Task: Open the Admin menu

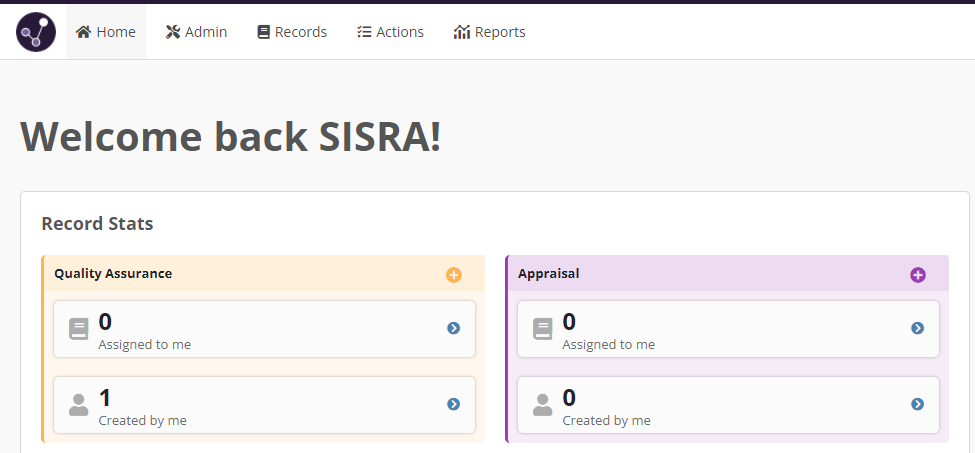Action: [196, 32]
